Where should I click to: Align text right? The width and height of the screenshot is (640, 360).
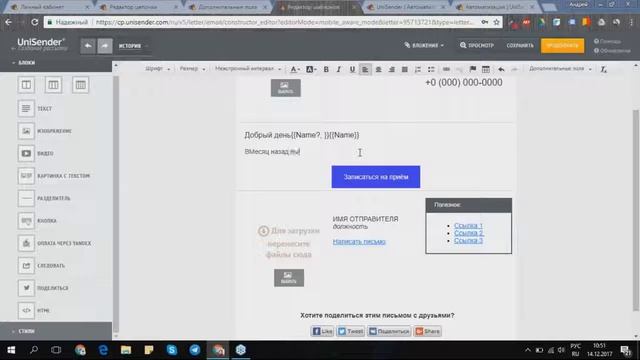coord(391,69)
